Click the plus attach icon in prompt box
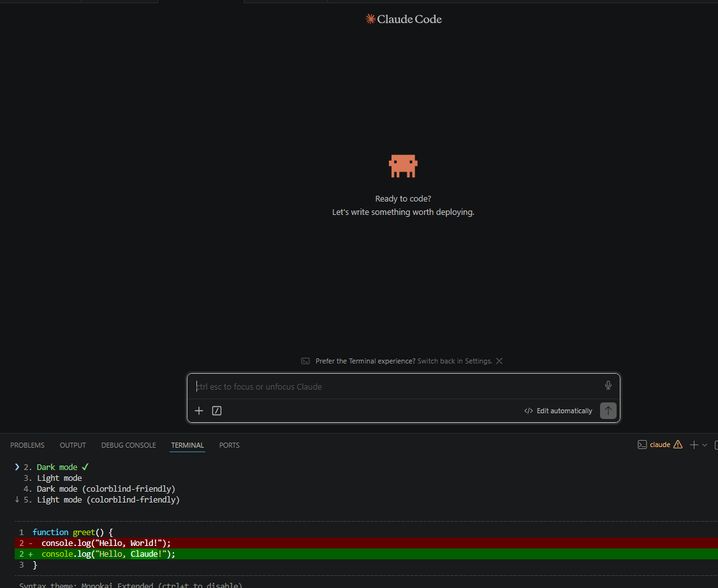Image resolution: width=718 pixels, height=588 pixels. pyautogui.click(x=199, y=411)
